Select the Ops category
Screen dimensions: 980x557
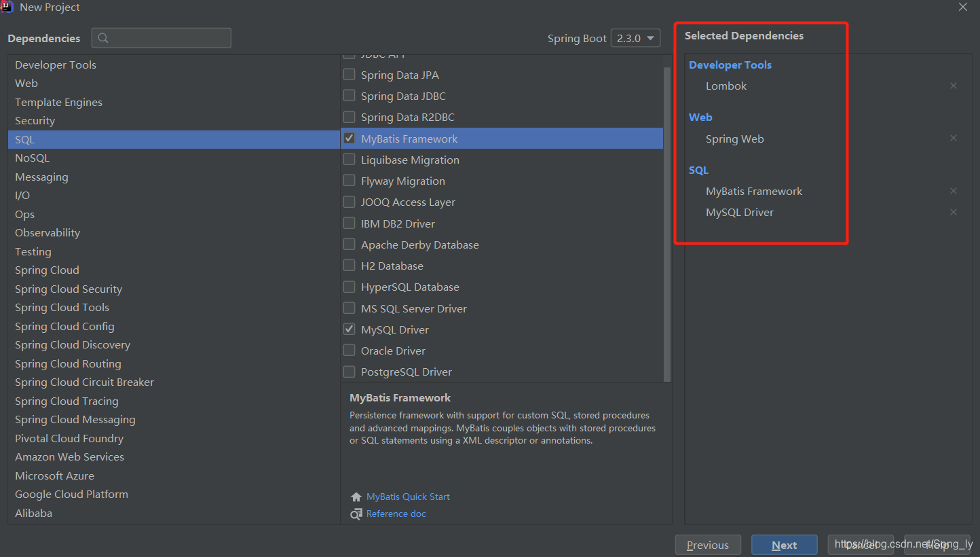174,214
